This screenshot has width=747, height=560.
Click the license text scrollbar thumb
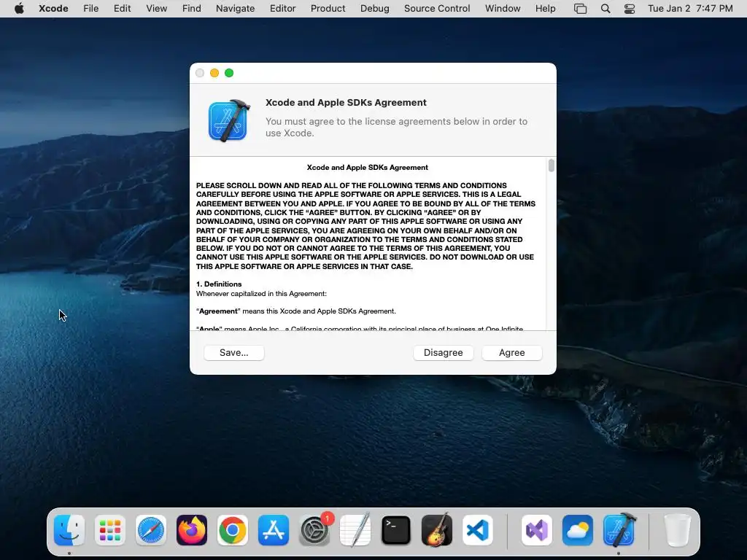pos(551,166)
